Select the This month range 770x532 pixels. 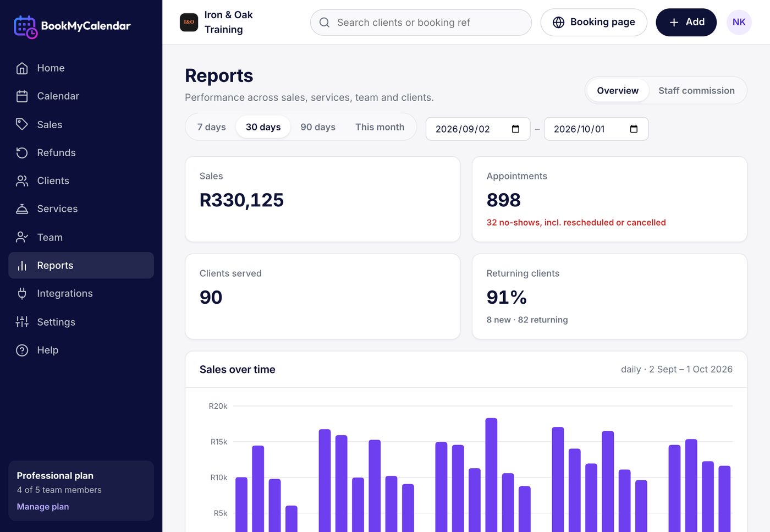click(x=380, y=127)
